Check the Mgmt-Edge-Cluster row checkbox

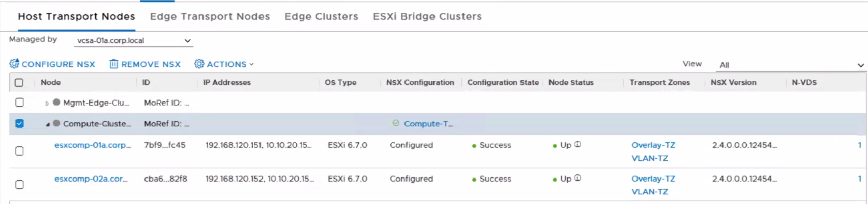19,102
